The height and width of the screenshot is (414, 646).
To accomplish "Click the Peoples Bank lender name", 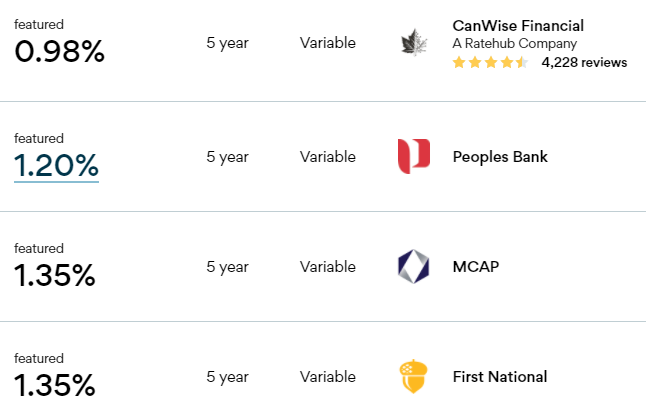I will click(500, 157).
